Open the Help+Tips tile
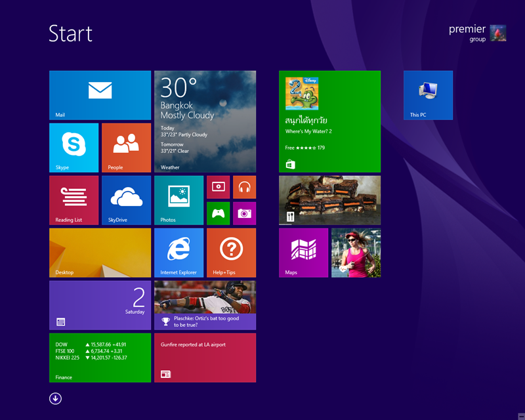Screen dimensions: 525x420 pyautogui.click(x=232, y=253)
